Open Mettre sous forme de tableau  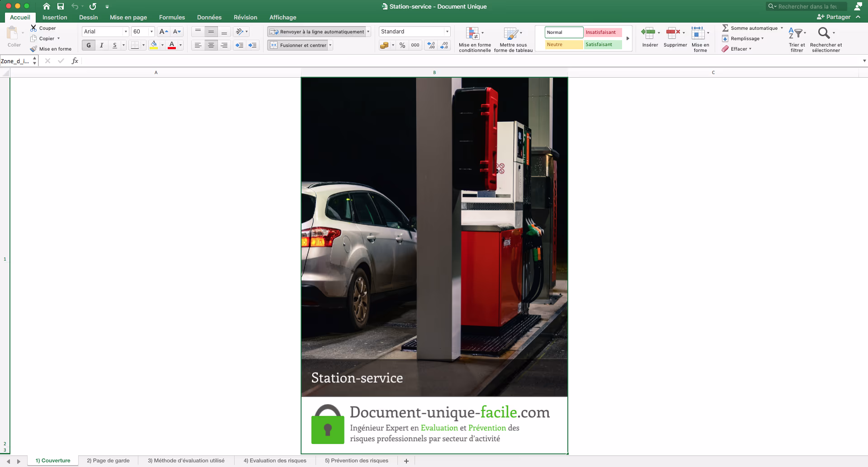tap(513, 40)
